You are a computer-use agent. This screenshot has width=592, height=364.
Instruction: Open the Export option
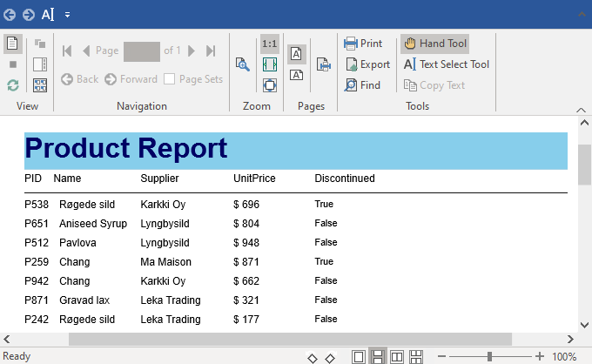pos(367,64)
